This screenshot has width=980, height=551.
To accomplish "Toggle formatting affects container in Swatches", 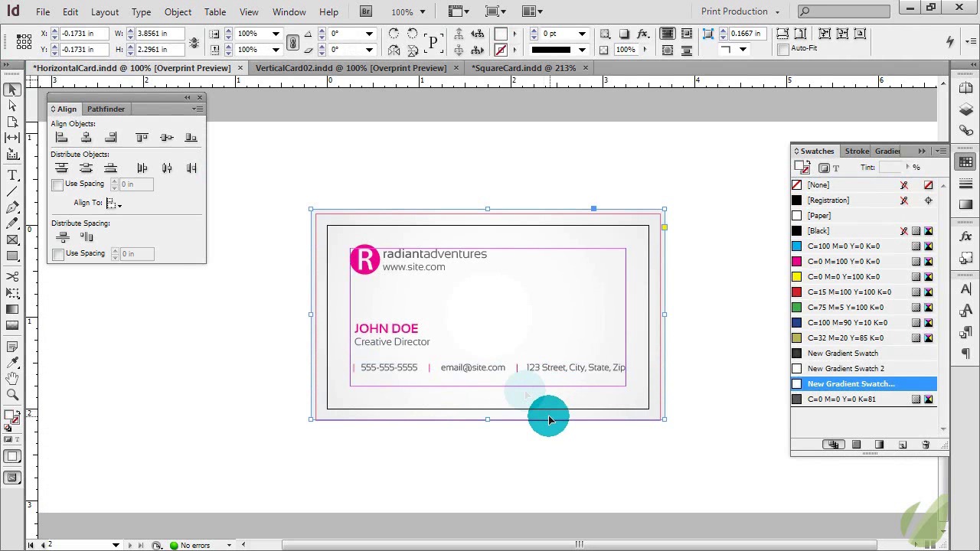I will point(824,168).
